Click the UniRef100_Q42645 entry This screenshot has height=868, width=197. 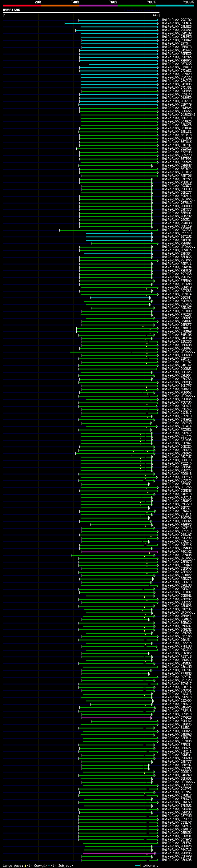pyautogui.click(x=177, y=50)
